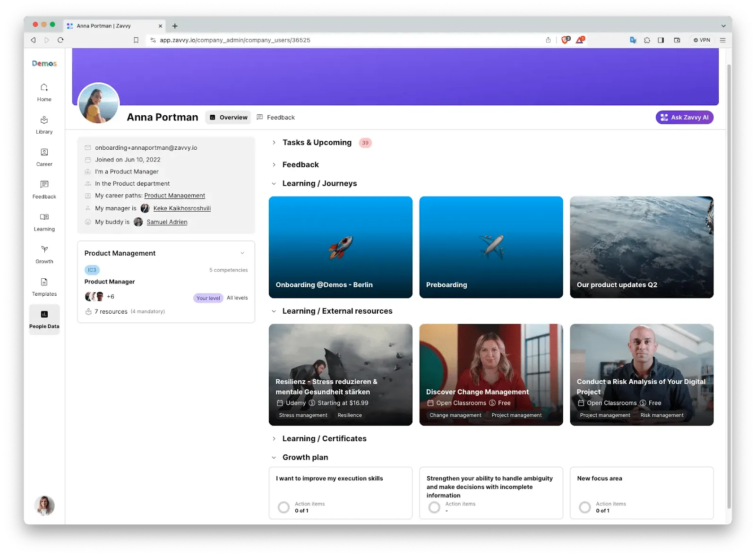The width and height of the screenshot is (756, 556).
Task: Switch to the Feedback profile tab
Action: coord(276,118)
